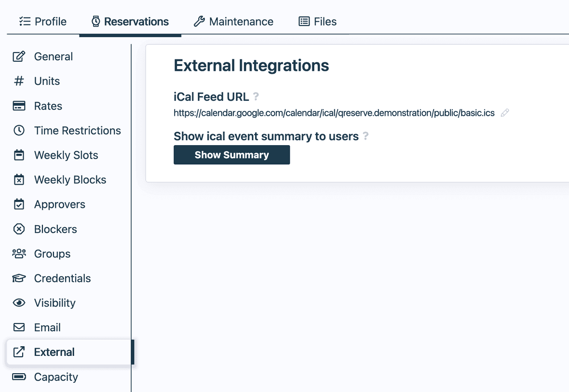Click the pencil icon beside the iCal URL
This screenshot has width=569, height=392.
coord(505,113)
